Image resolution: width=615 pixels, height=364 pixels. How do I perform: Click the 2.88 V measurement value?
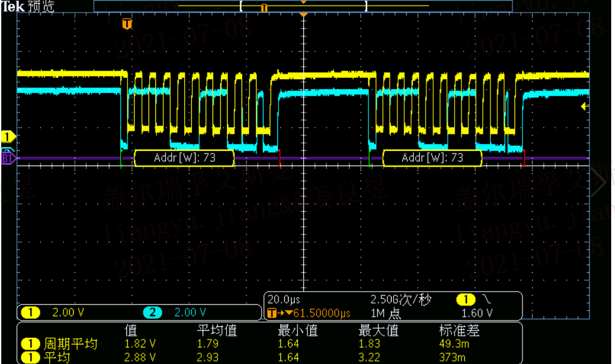click(140, 357)
